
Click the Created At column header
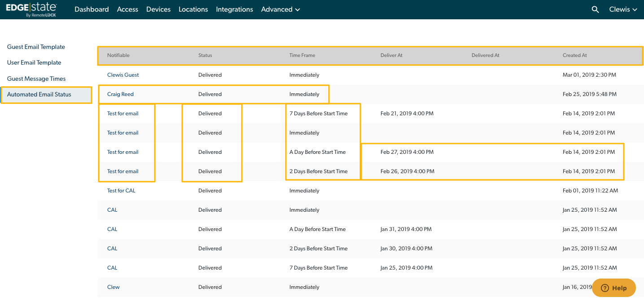click(x=574, y=55)
